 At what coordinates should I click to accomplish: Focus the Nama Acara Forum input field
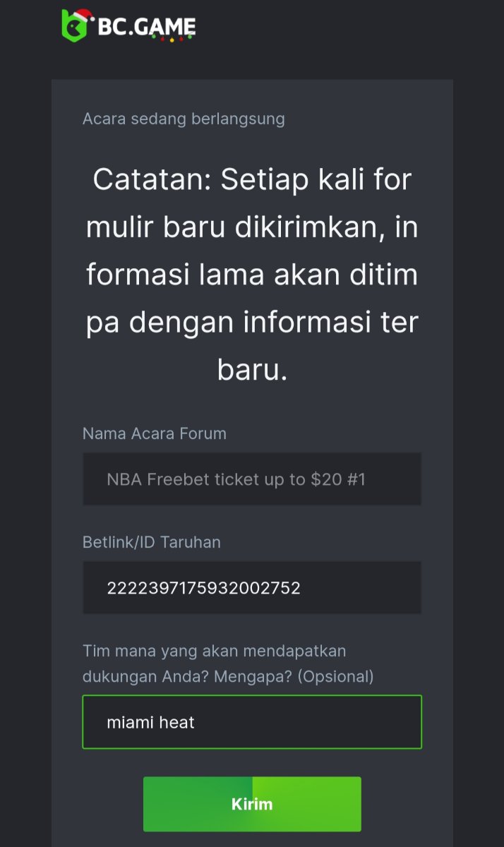tap(251, 479)
